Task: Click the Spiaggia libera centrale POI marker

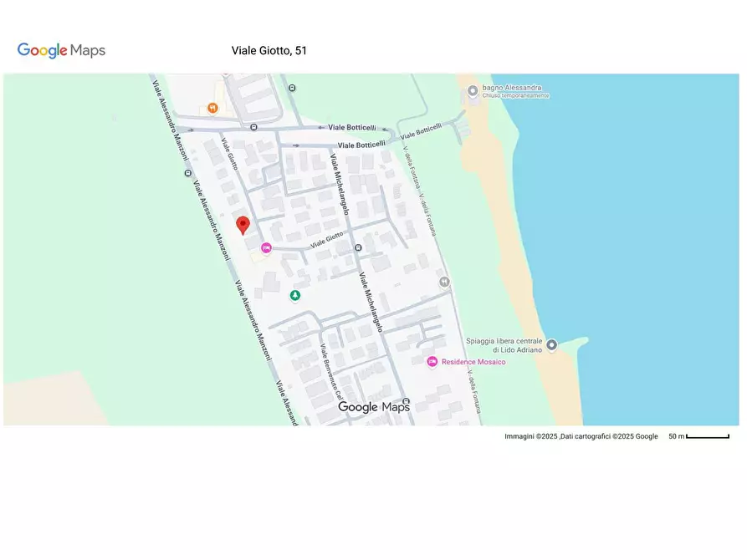Action: (552, 344)
